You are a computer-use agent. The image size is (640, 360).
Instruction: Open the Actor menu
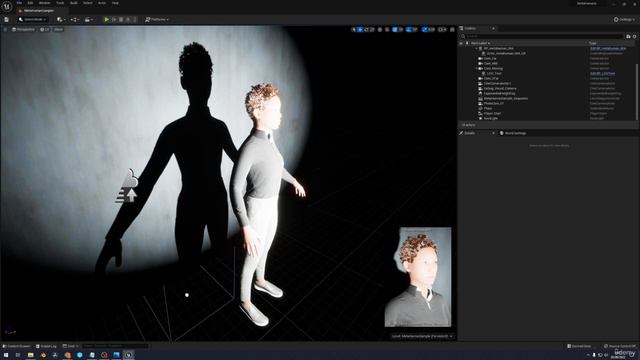(x=102, y=3)
